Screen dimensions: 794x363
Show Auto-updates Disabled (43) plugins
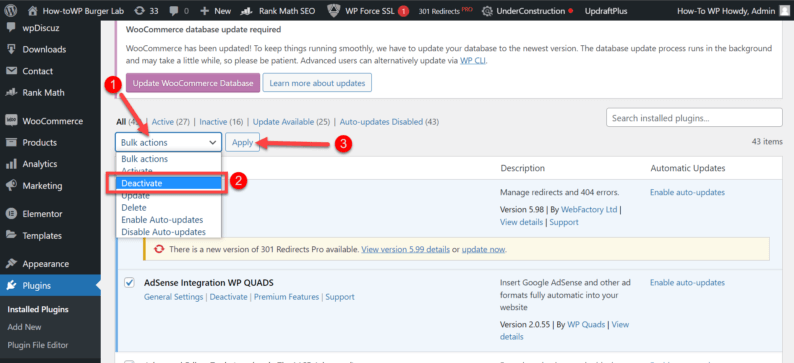(x=389, y=122)
